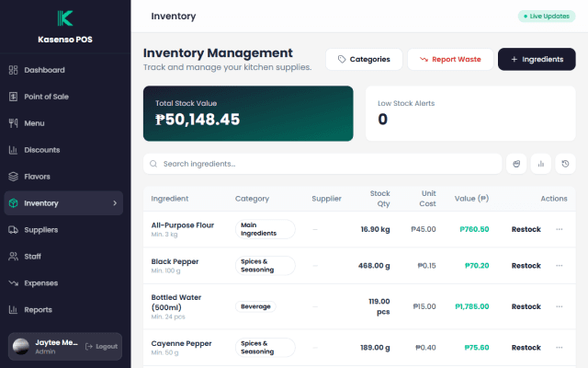
Task: Click the Ingredient column header
Action: (169, 199)
